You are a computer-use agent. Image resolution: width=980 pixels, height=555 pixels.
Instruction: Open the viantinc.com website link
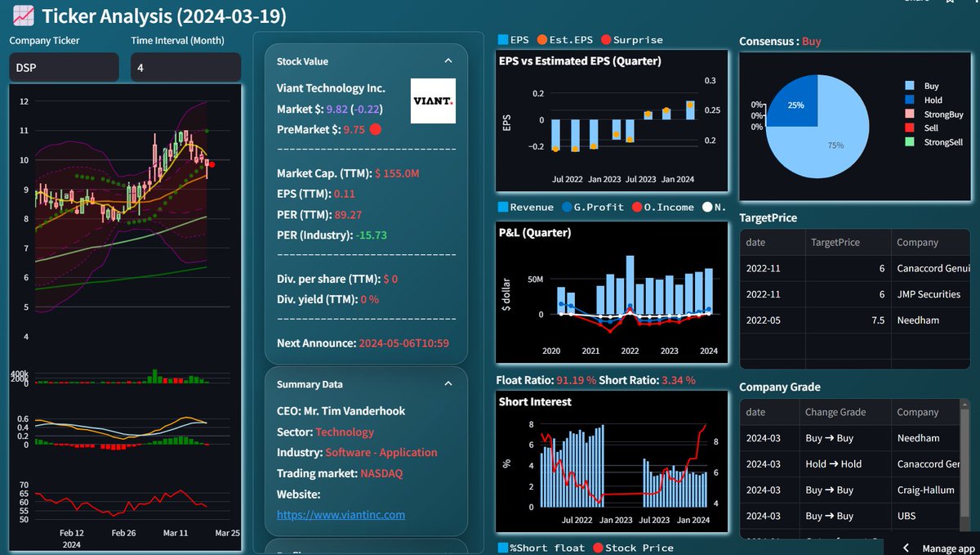click(x=341, y=514)
